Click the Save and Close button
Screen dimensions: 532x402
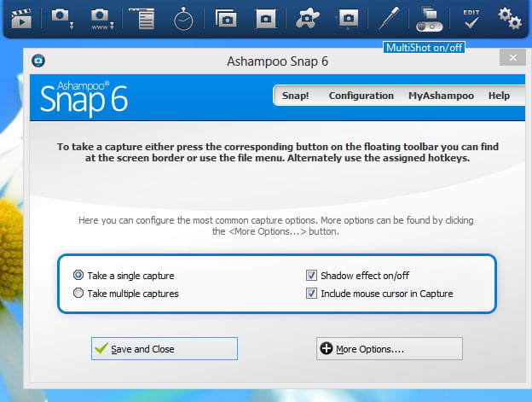coord(165,349)
